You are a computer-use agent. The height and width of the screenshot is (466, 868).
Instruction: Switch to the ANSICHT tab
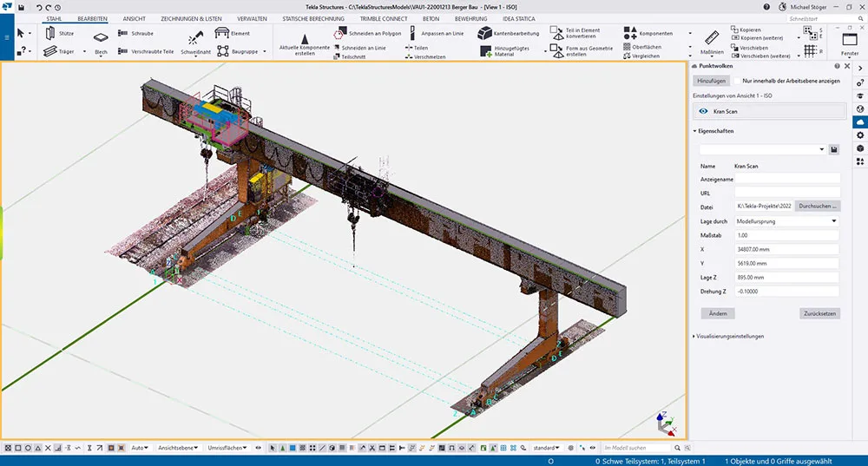pyautogui.click(x=134, y=19)
